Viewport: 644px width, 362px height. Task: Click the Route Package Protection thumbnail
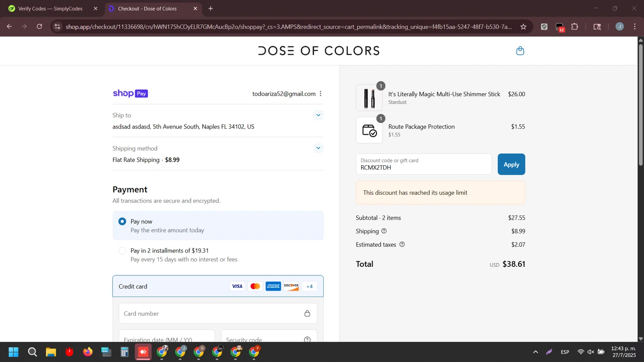[x=369, y=130]
